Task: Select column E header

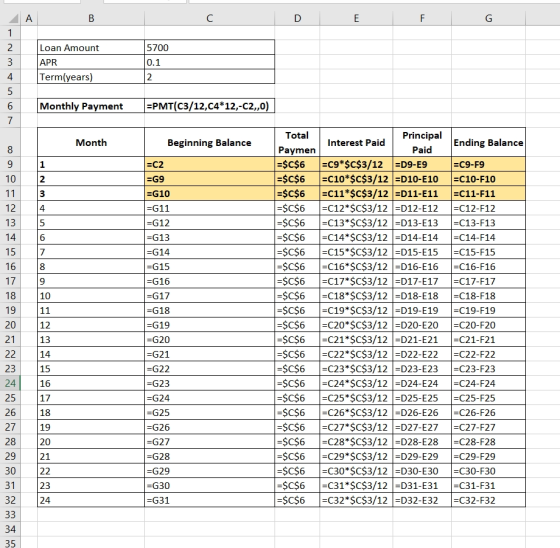Action: (356, 18)
